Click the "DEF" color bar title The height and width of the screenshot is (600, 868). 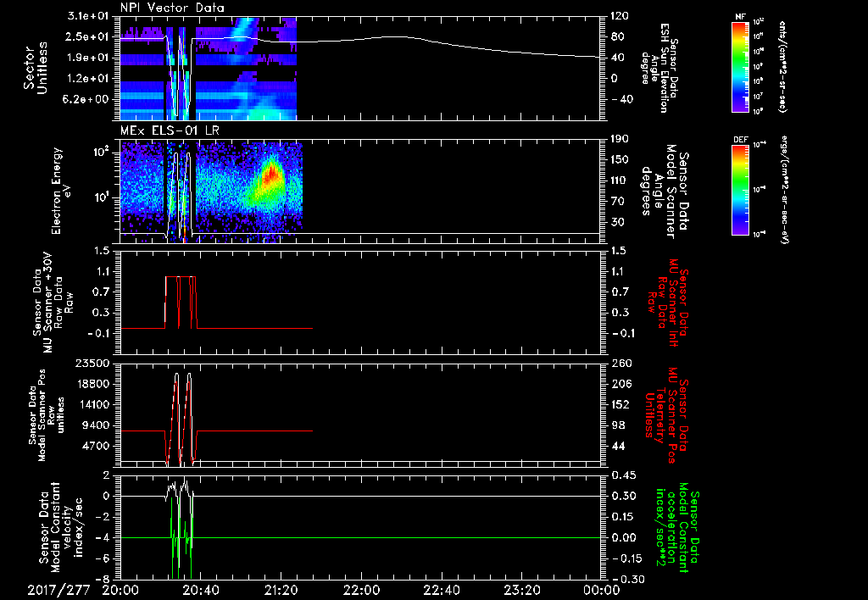(x=740, y=140)
